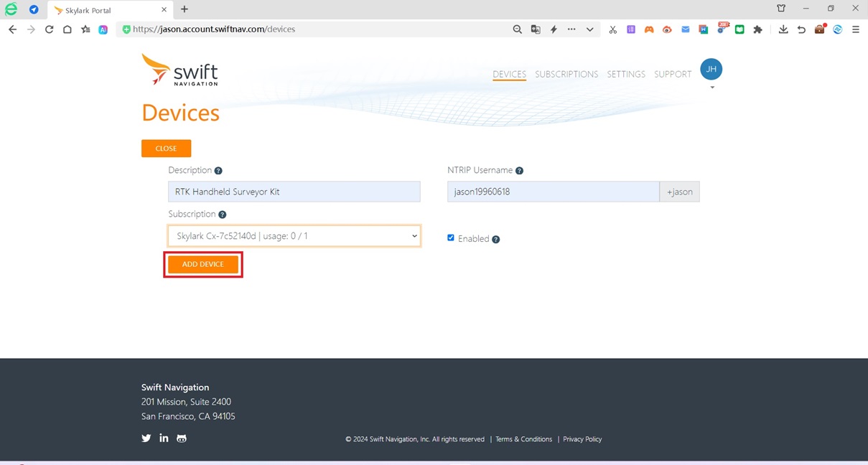This screenshot has height=465, width=868.
Task: Open the mail envelope extension
Action: tap(686, 29)
